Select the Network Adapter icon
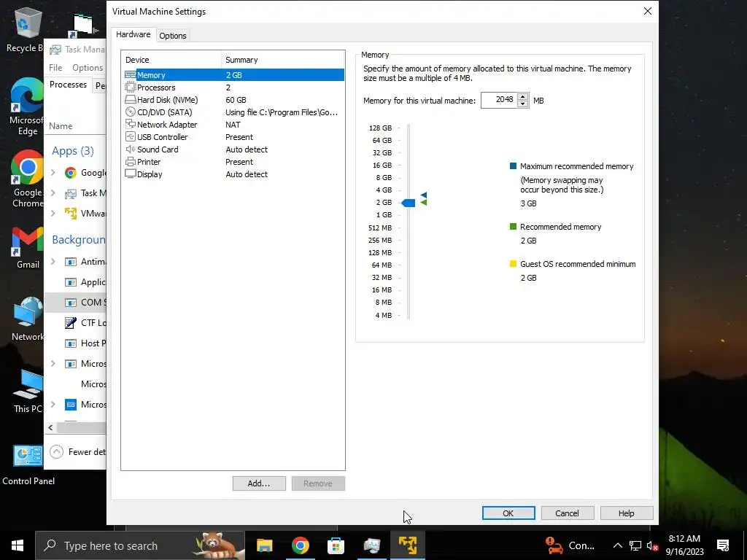Screen dimensions: 747x560 click(x=130, y=124)
